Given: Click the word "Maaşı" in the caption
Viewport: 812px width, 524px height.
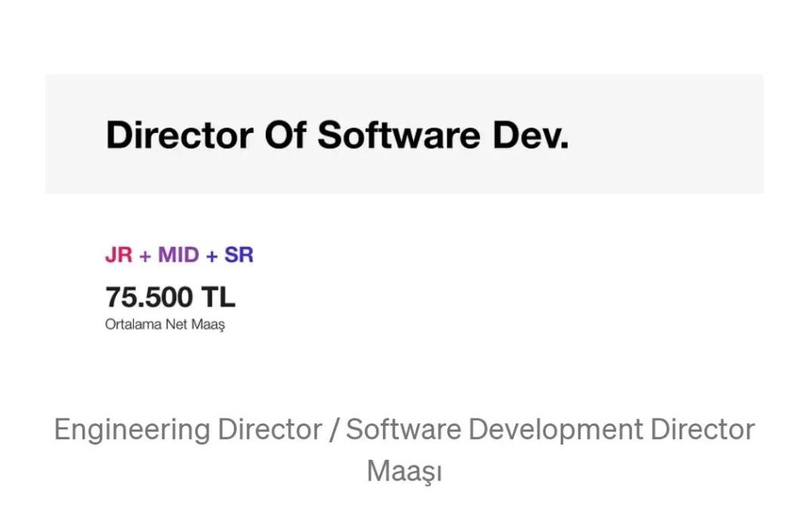Looking at the screenshot, I should click(x=404, y=471).
